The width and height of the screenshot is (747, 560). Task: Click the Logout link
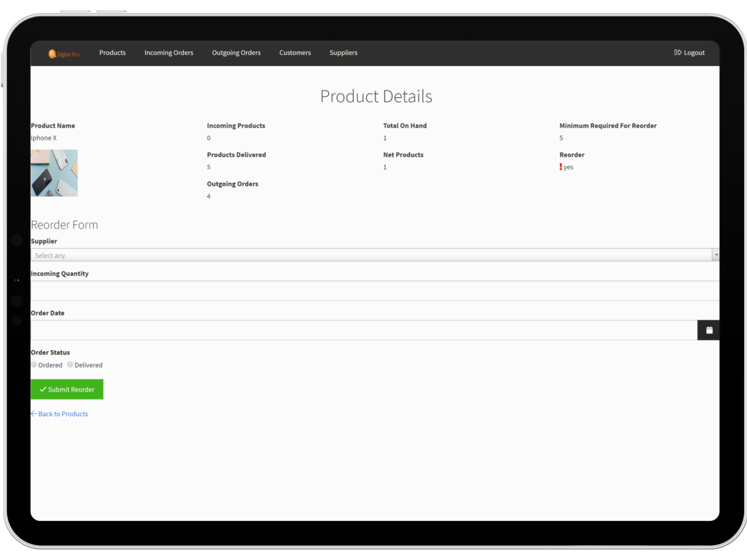coord(689,52)
